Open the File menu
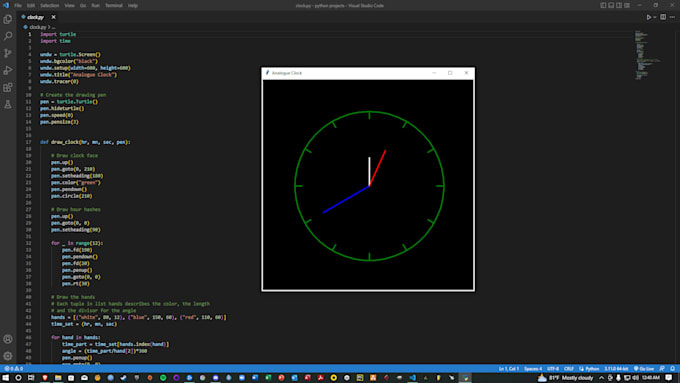 [x=18, y=6]
